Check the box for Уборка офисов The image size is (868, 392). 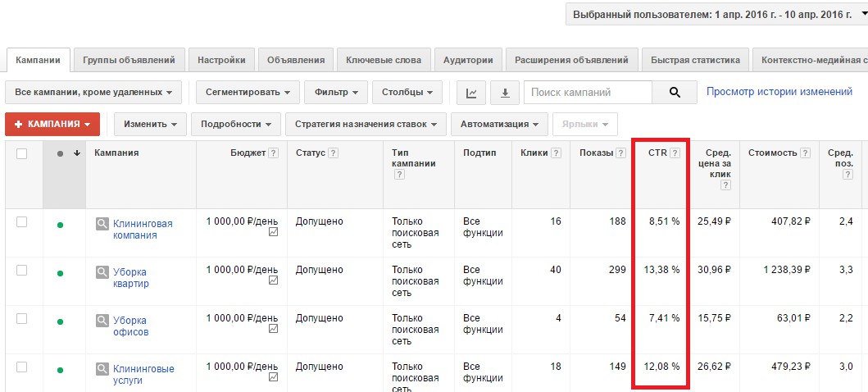(x=21, y=318)
